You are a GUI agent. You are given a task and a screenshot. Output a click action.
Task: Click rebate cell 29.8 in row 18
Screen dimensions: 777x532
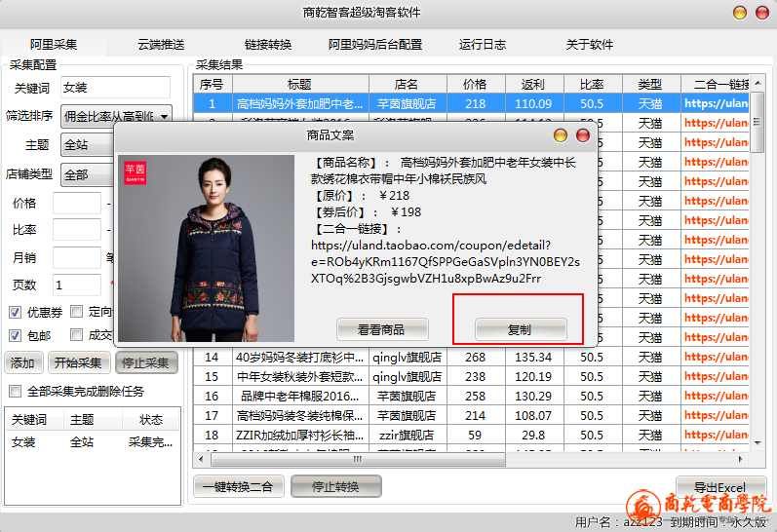coord(533,435)
